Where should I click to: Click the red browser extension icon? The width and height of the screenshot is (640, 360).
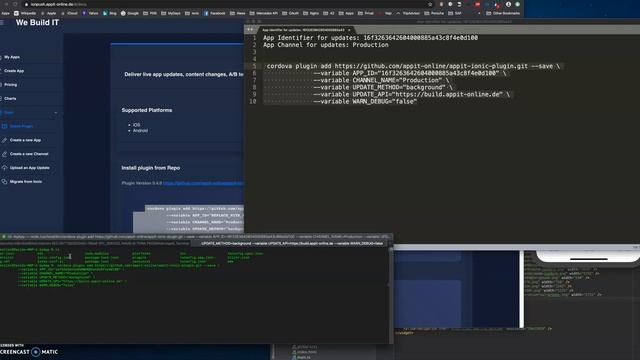pos(477,4)
